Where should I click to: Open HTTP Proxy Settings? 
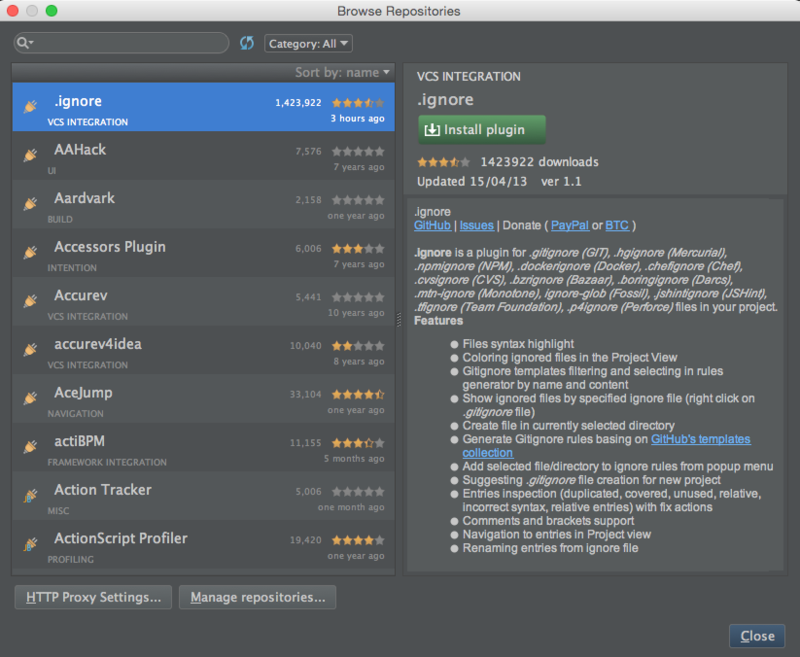93,597
